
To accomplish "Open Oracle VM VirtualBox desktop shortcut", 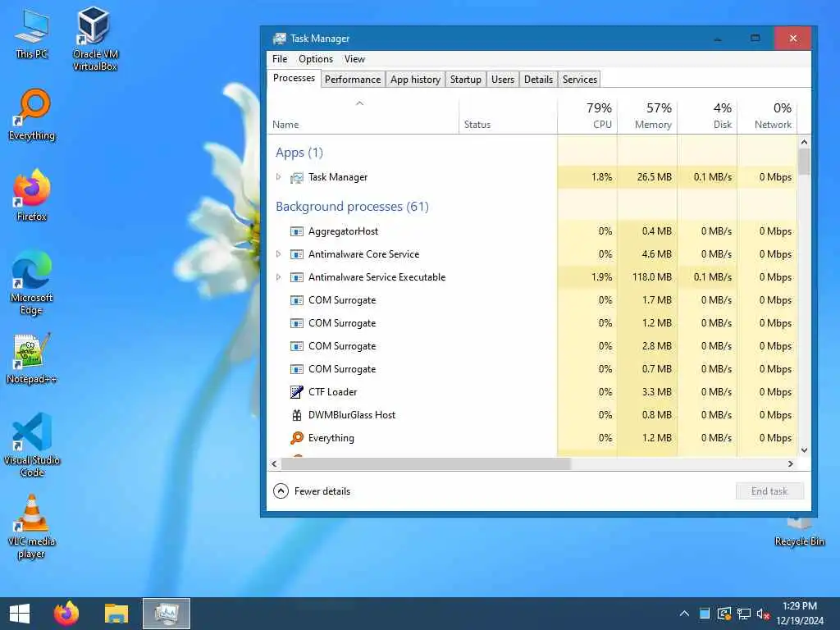I will click(x=94, y=39).
